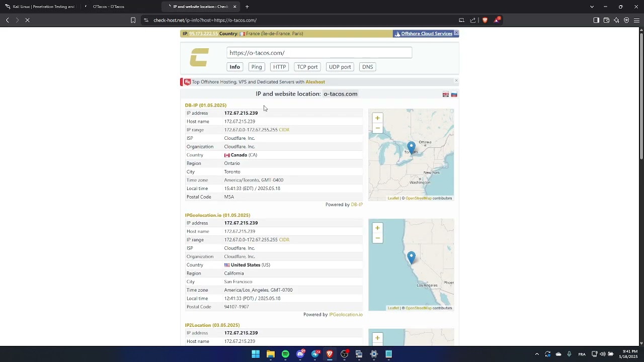Click the share page icon in address bar
This screenshot has height=362, width=644.
click(473, 20)
